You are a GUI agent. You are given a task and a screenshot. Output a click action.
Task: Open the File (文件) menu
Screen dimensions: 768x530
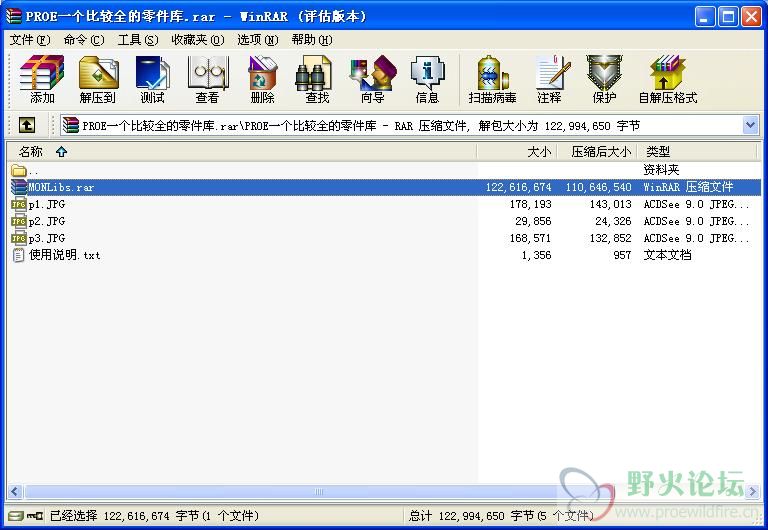coord(30,40)
